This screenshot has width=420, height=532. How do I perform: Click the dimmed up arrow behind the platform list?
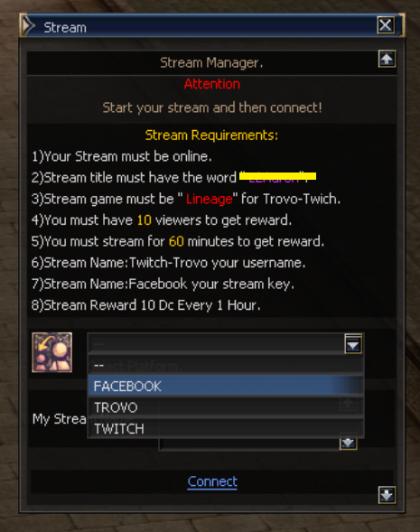[x=348, y=404]
